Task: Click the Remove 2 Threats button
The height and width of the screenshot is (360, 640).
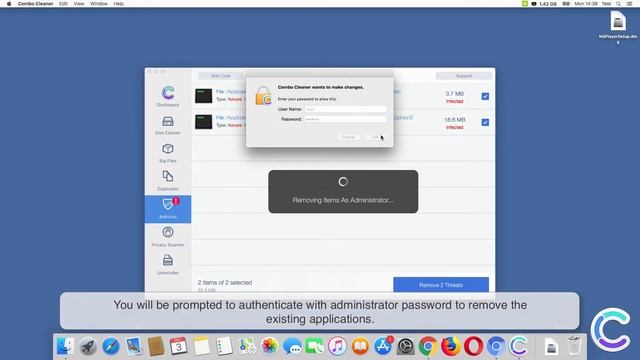Action: click(x=441, y=285)
